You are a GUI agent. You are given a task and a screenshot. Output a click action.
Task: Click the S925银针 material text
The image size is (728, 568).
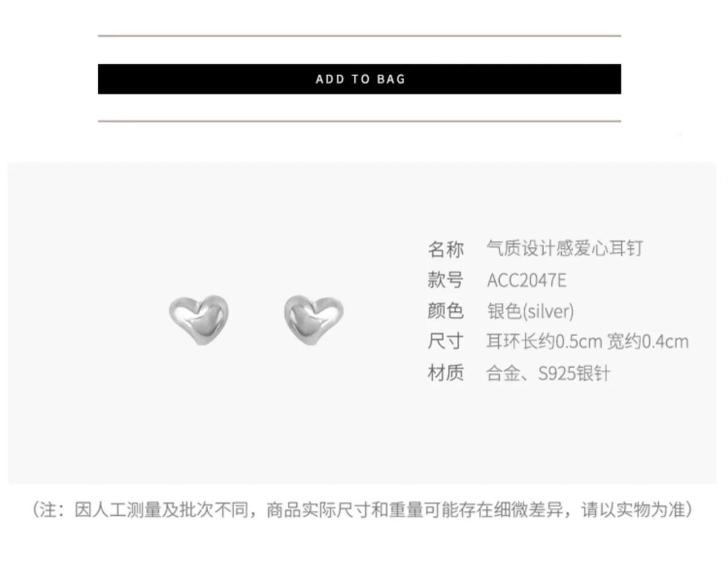pos(574,373)
